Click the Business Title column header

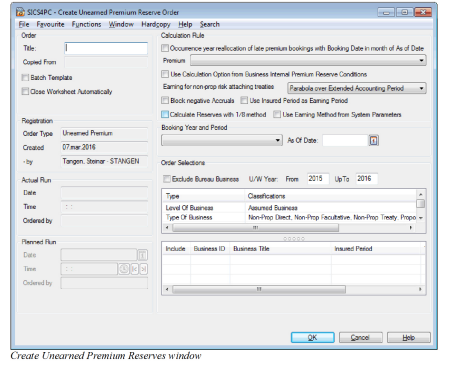pyautogui.click(x=281, y=249)
